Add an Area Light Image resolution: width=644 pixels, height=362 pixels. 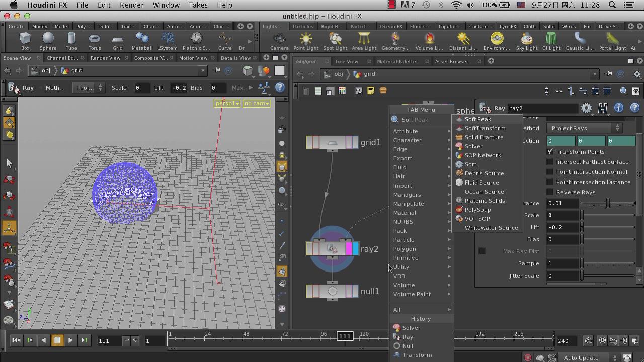pyautogui.click(x=364, y=41)
